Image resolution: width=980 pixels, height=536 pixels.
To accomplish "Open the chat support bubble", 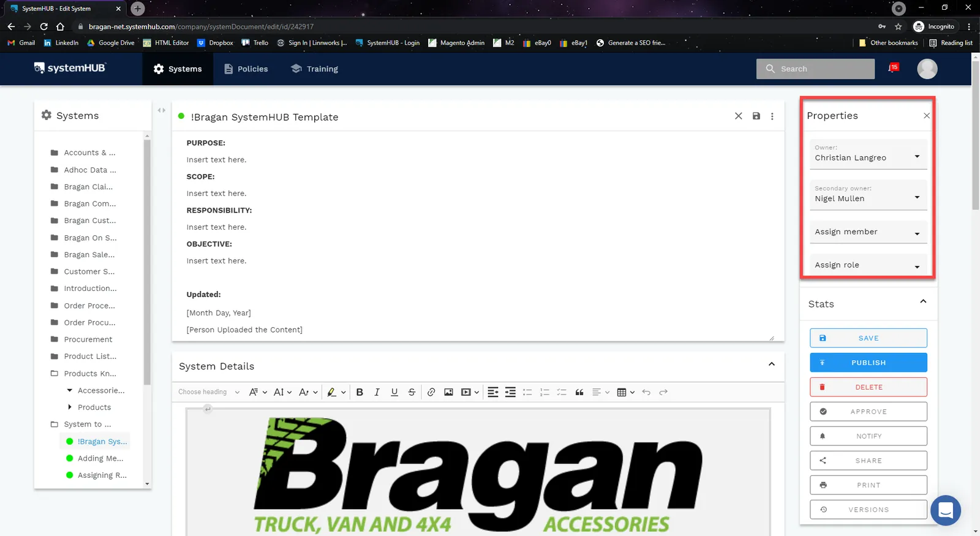I will 946,510.
